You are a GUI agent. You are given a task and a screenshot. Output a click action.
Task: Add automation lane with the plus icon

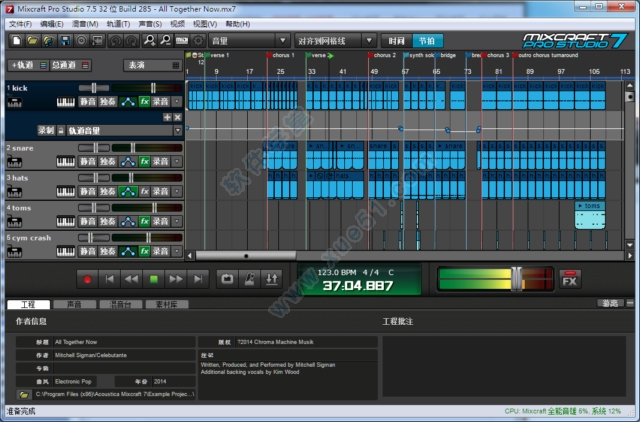(167, 117)
